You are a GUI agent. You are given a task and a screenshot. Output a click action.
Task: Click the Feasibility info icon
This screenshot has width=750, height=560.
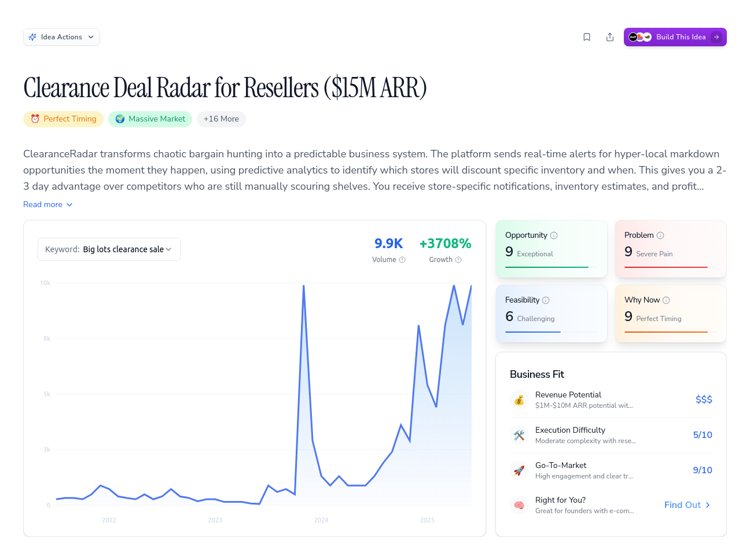[x=546, y=300]
